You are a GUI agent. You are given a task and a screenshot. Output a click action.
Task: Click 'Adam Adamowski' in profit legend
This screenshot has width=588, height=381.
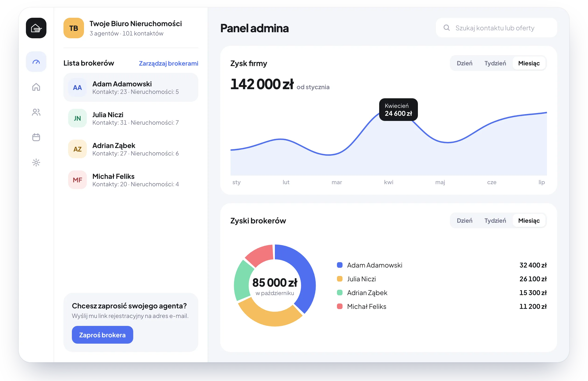[x=374, y=265]
